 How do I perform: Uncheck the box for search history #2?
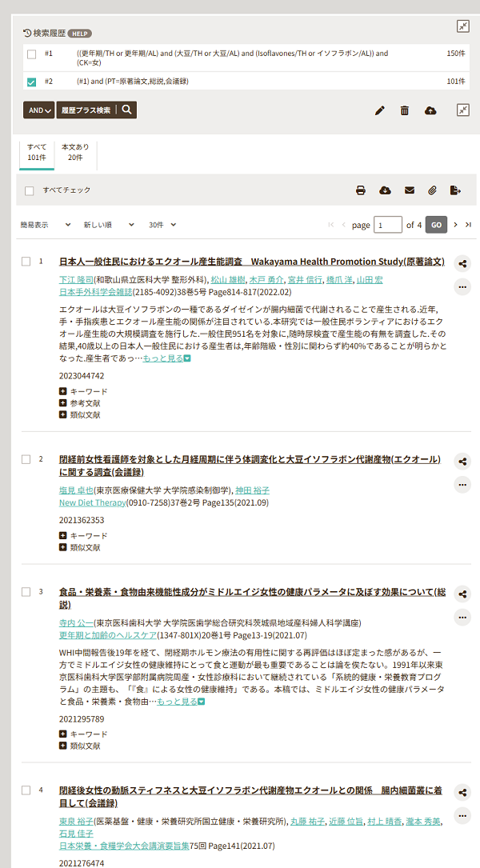tap(31, 82)
